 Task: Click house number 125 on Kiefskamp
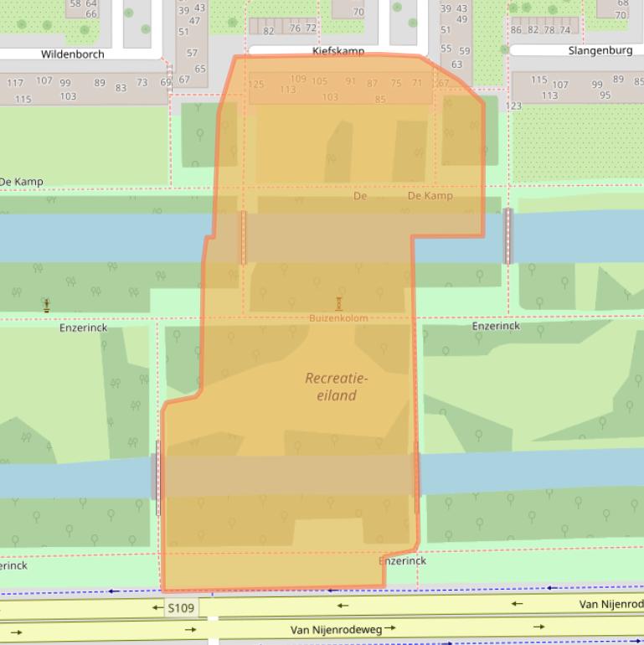pyautogui.click(x=256, y=85)
